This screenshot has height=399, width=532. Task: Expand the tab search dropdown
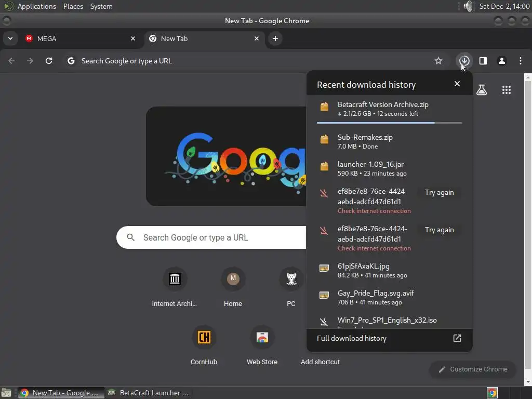coord(10,38)
